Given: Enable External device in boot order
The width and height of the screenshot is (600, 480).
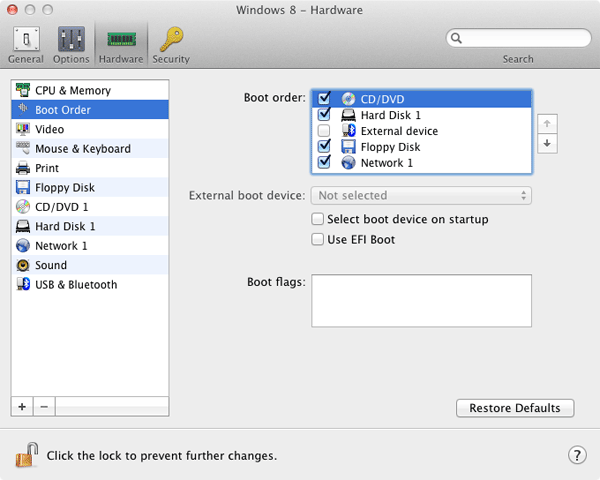Looking at the screenshot, I should pyautogui.click(x=324, y=131).
